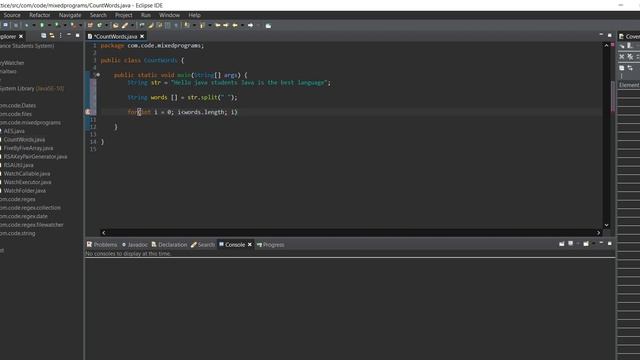Open the Debug button dropdown arrow
This screenshot has width=640, height=360.
click(x=34, y=25)
